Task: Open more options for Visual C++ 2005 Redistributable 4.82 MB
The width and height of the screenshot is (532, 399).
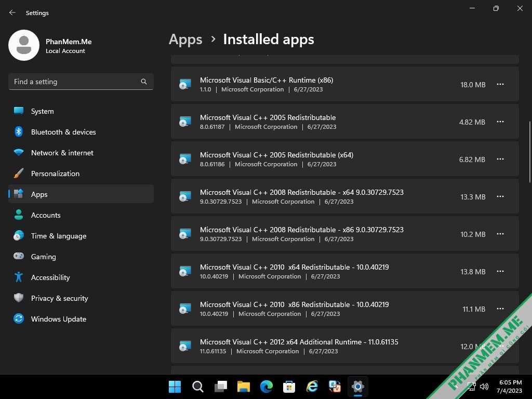Action: point(500,122)
